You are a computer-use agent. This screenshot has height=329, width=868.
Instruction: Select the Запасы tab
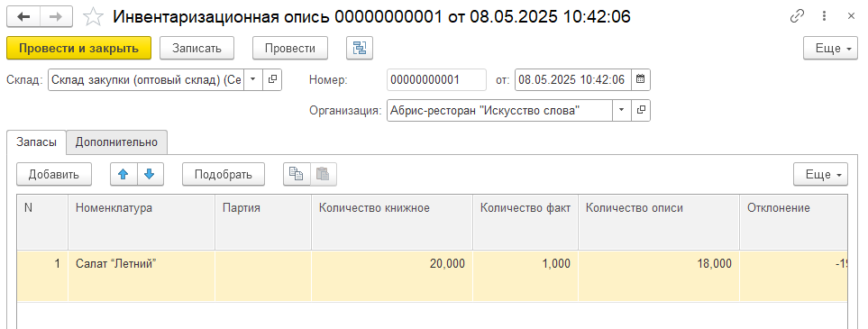(x=37, y=142)
